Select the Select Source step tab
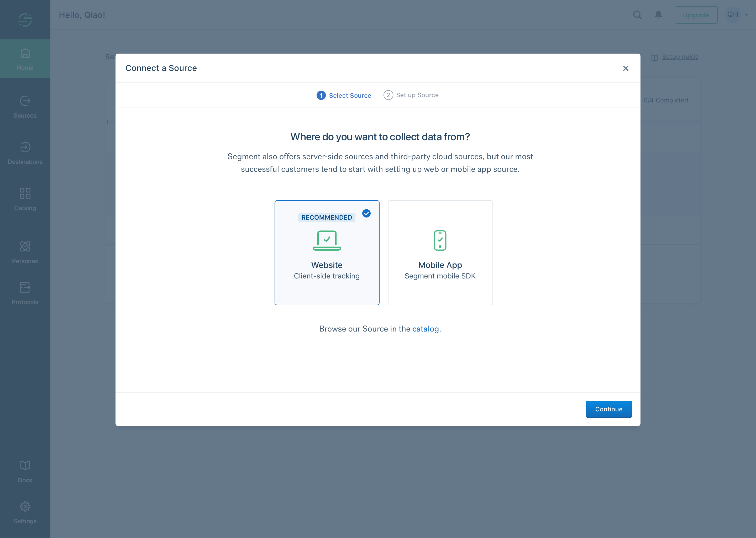 344,95
